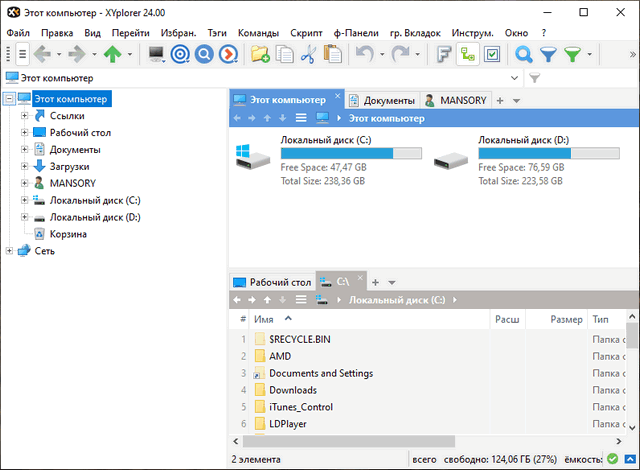Click the blue filter funnel icon

click(x=548, y=54)
